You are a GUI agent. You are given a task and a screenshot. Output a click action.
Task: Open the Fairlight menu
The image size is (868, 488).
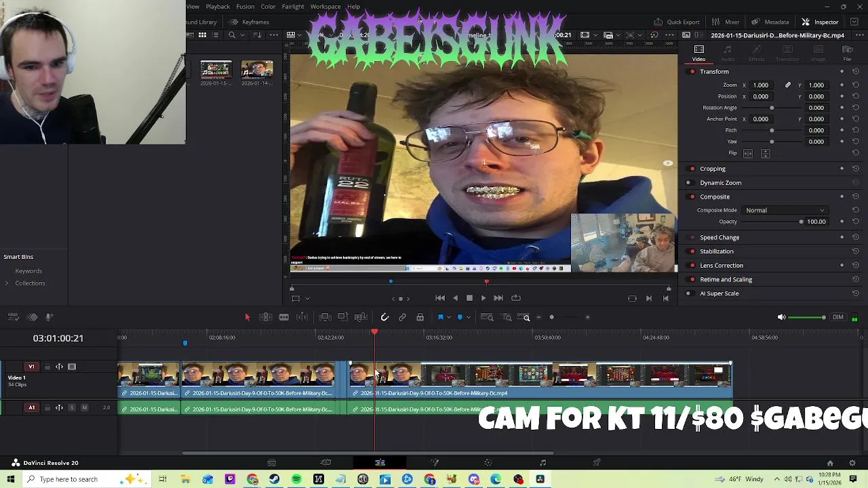293,7
